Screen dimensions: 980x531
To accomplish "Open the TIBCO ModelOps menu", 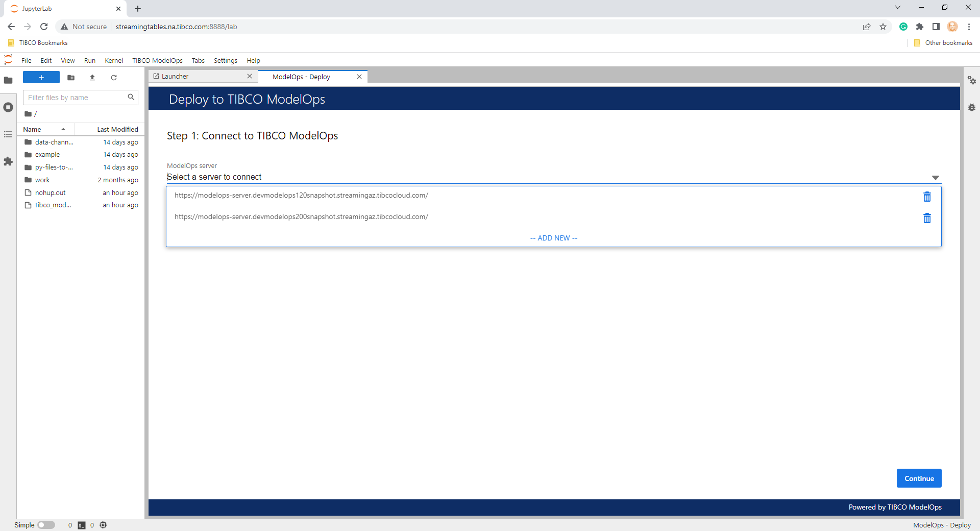I will click(157, 60).
